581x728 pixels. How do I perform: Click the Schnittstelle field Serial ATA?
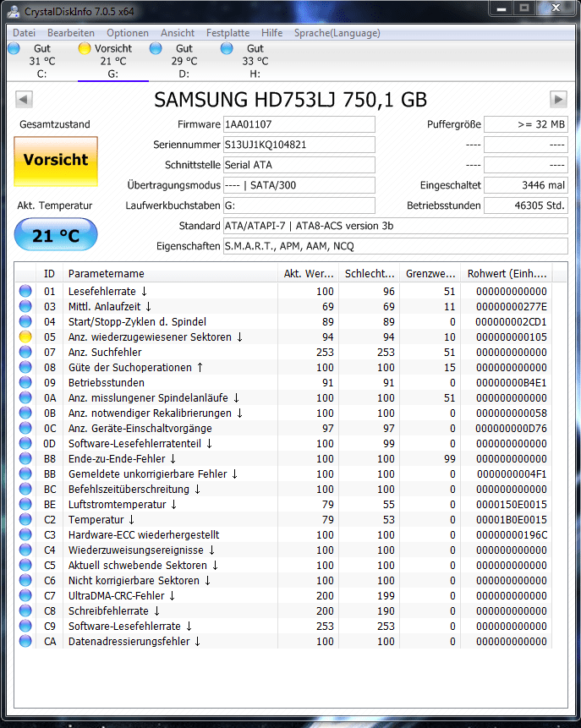[x=299, y=165]
